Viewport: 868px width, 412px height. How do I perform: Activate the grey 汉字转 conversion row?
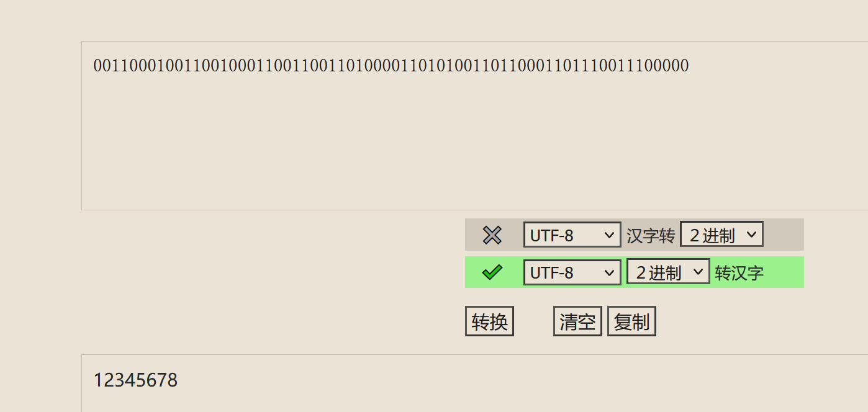tap(782, 235)
